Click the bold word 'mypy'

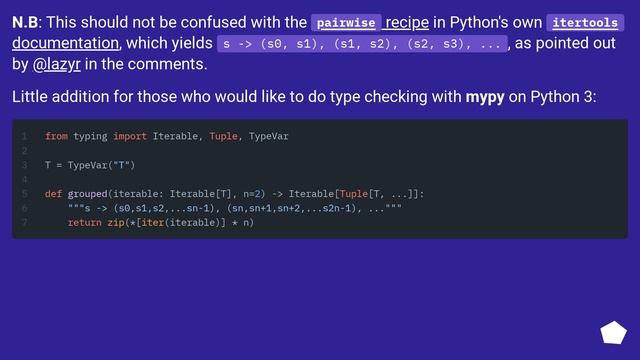coord(484,97)
